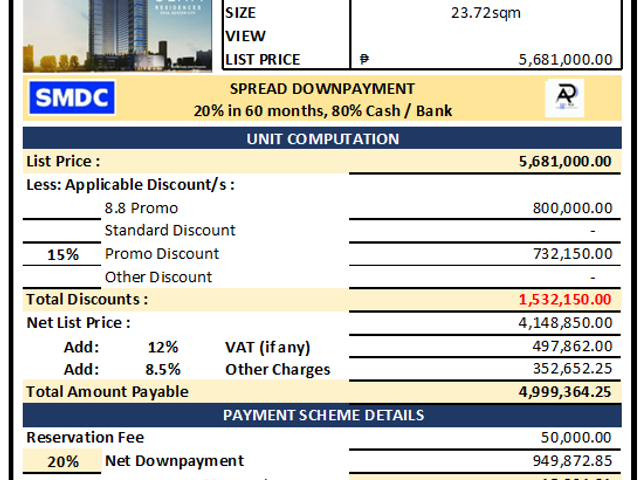Select the 20% net downpayment percentage cell
The width and height of the screenshot is (640, 480).
62,461
